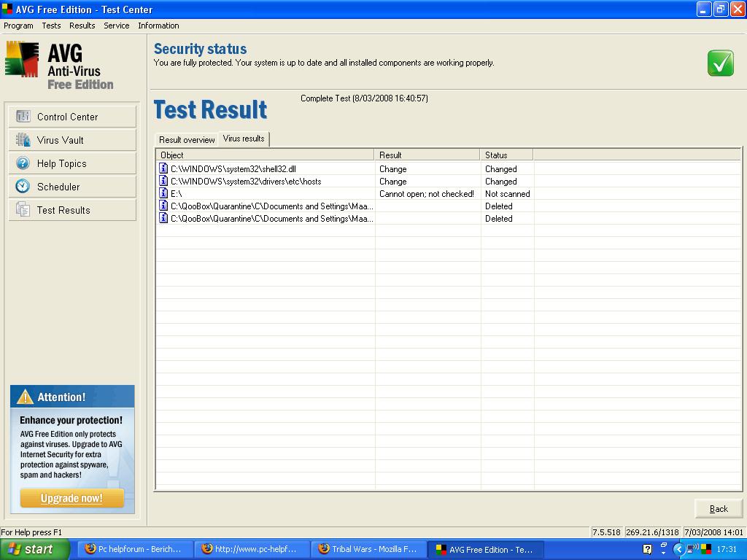Click the Back button
The width and height of the screenshot is (747, 560).
coord(719,508)
